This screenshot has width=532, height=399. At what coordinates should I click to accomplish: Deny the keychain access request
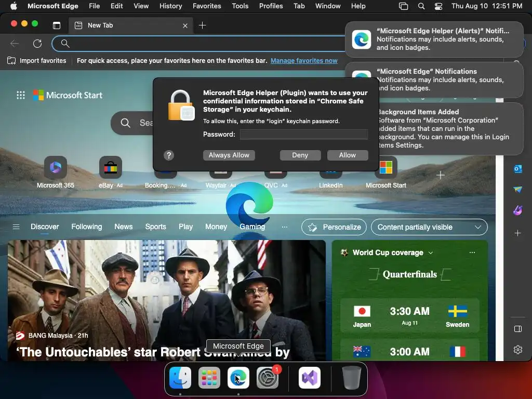click(300, 155)
